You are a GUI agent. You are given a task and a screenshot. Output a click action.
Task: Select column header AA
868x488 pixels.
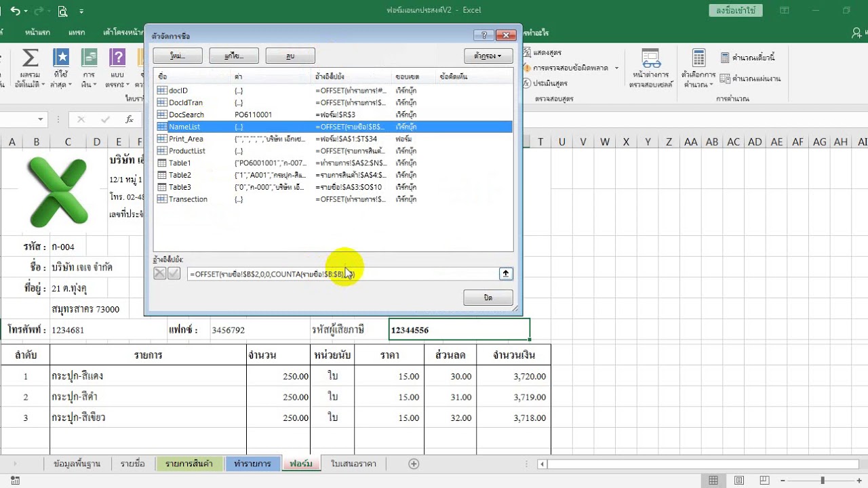point(690,142)
